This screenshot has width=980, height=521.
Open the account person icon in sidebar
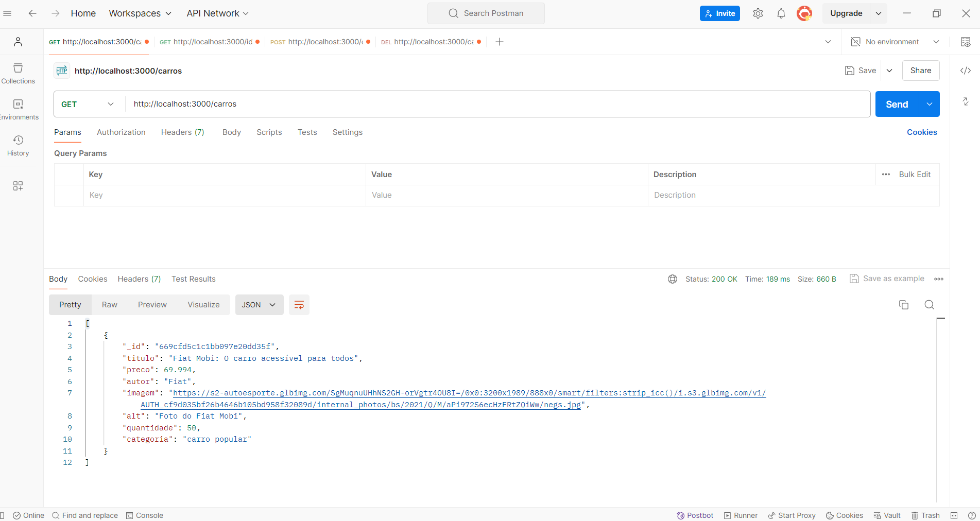click(x=18, y=42)
